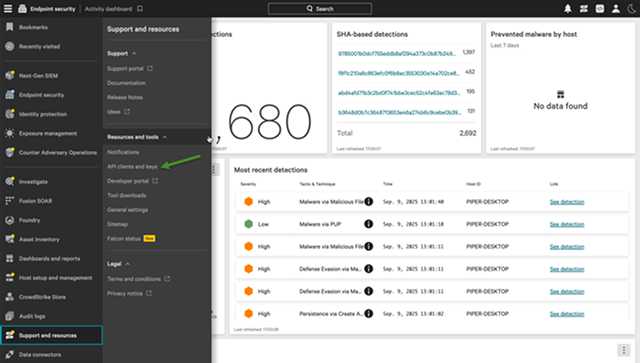Image resolution: width=640 pixels, height=363 pixels.
Task: Open API clients and keys
Action: coord(132,167)
